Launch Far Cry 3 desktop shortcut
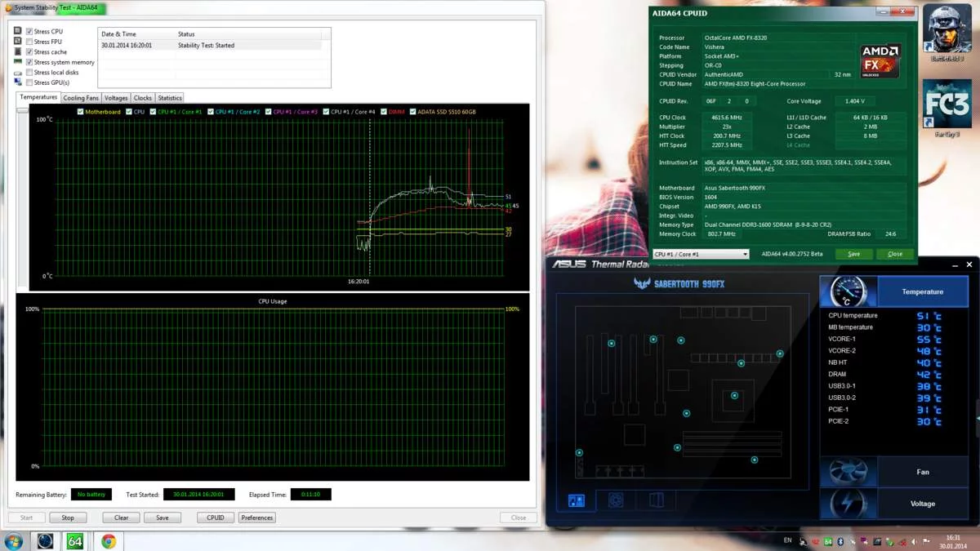The image size is (980, 551). [x=947, y=104]
